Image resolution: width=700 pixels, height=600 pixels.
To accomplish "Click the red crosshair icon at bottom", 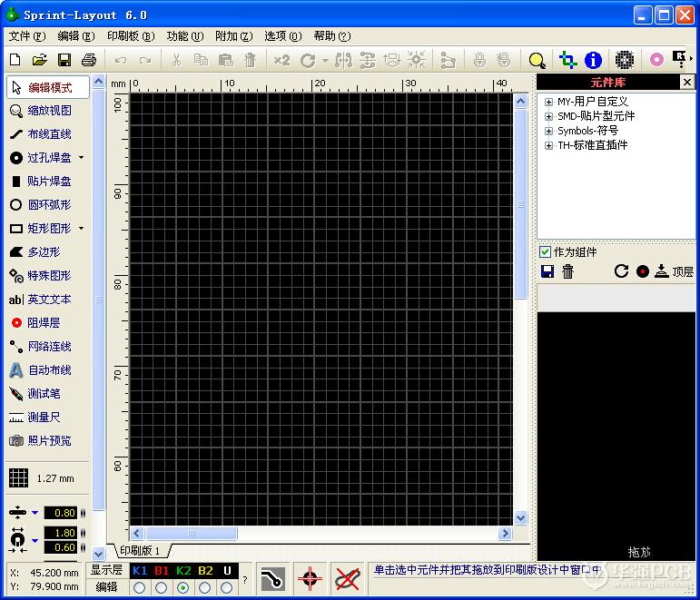I will [x=311, y=577].
